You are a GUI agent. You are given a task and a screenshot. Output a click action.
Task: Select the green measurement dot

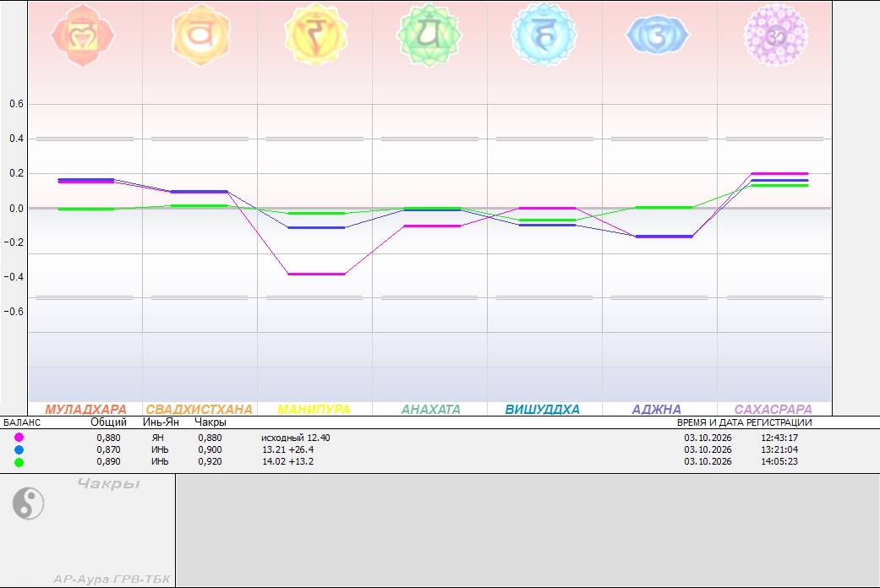[x=19, y=462]
